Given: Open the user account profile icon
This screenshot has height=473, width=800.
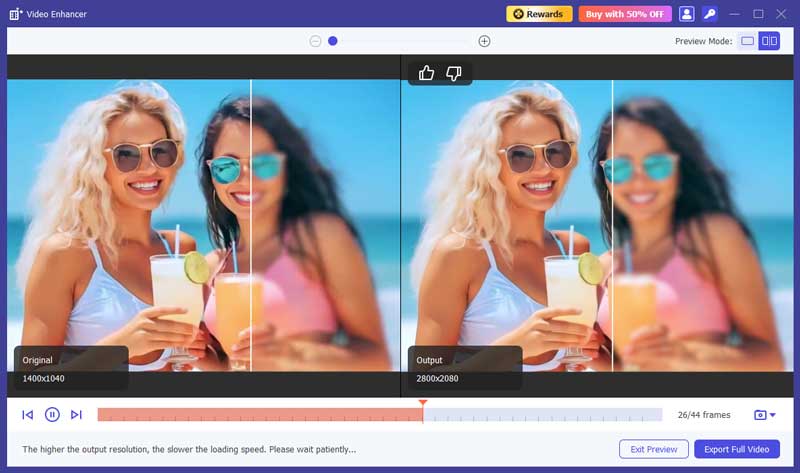Looking at the screenshot, I should click(x=687, y=14).
